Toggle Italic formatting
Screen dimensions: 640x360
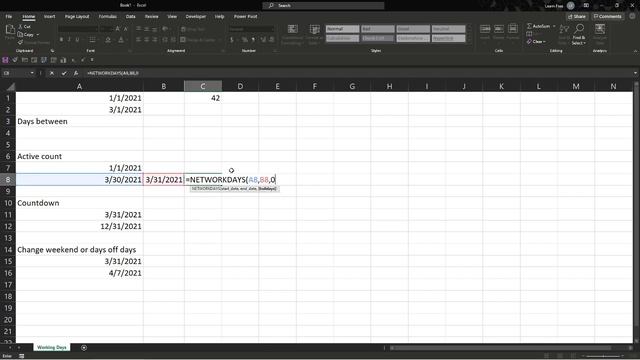pyautogui.click(x=69, y=40)
